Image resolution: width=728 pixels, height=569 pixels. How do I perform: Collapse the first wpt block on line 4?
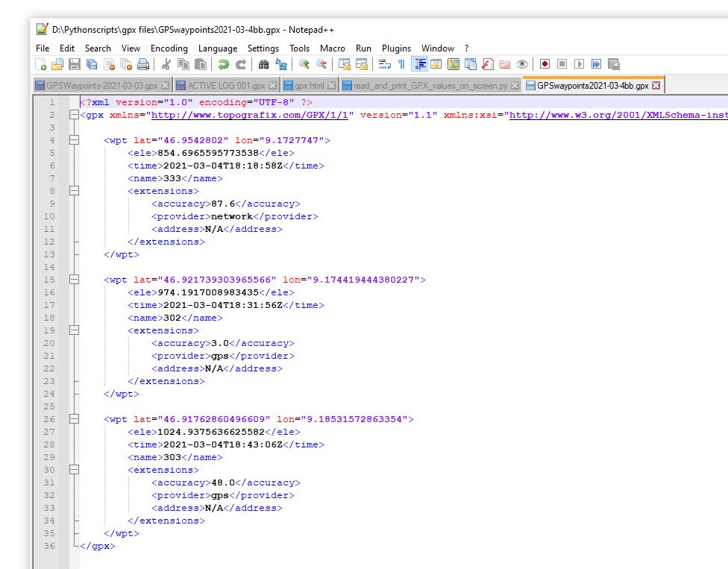point(73,140)
